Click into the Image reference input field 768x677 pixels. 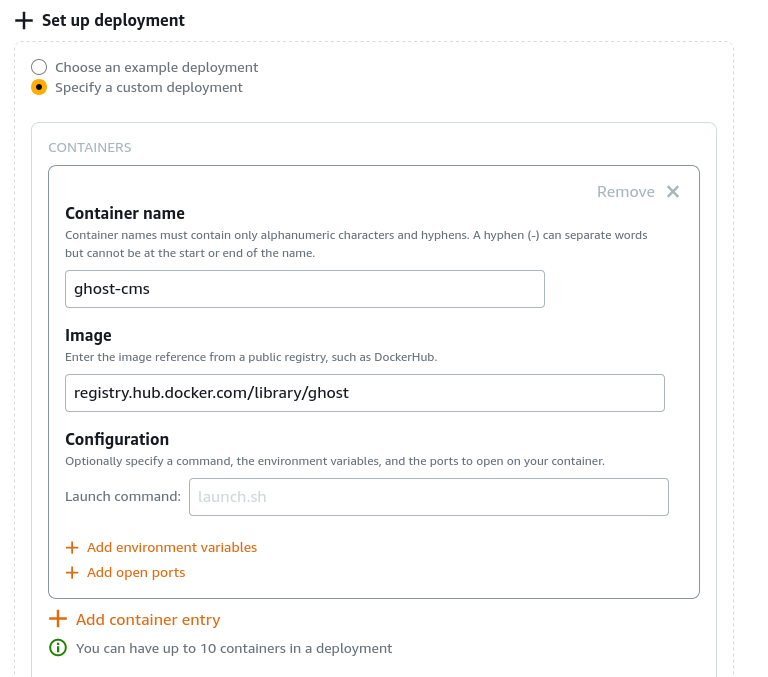click(x=365, y=393)
